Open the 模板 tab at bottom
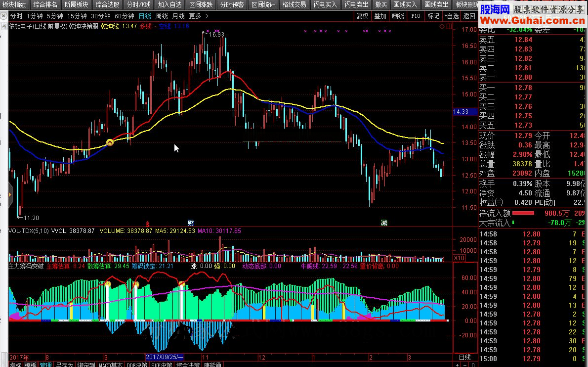This screenshot has height=367, width=588. click(x=31, y=365)
